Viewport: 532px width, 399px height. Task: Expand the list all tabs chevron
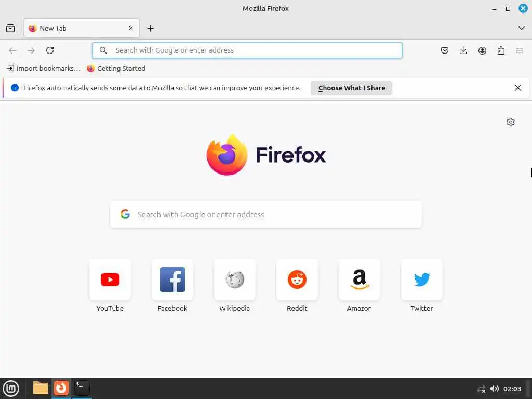[522, 28]
